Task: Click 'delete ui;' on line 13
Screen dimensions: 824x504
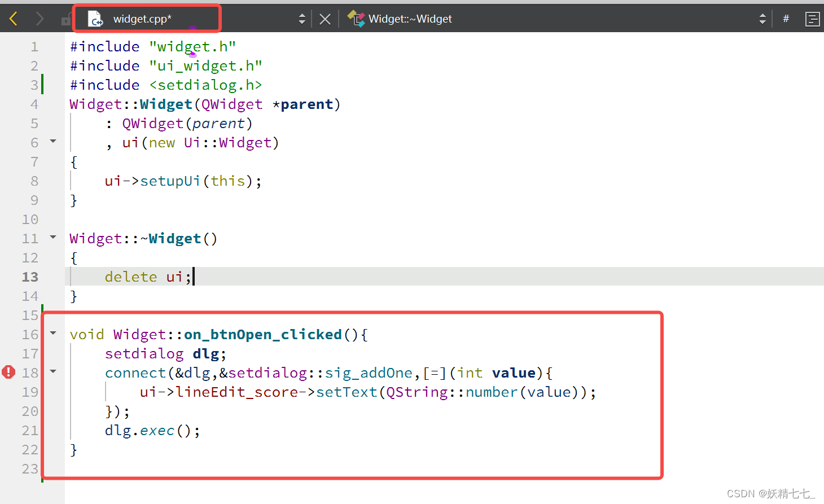Action: pos(148,277)
